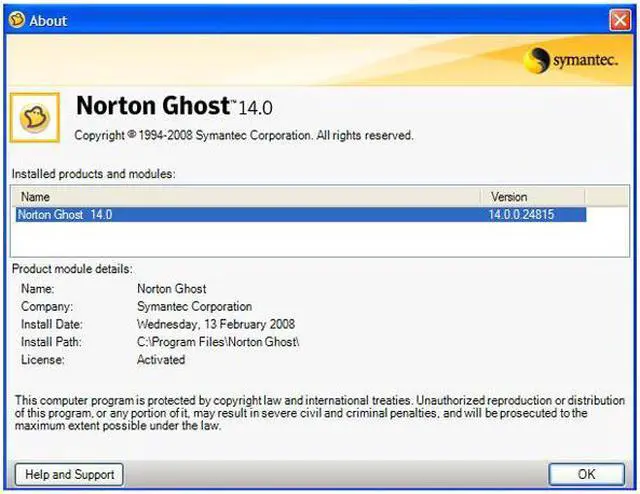Click the Symantec logo
The width and height of the screenshot is (640, 494).
[x=571, y=60]
